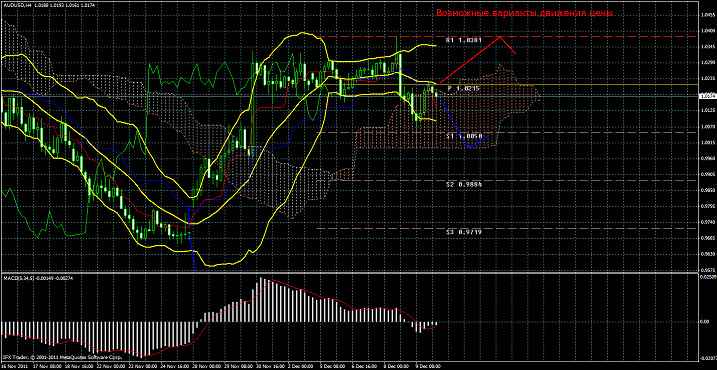Click the S1 1.0050 support label

coord(464,136)
